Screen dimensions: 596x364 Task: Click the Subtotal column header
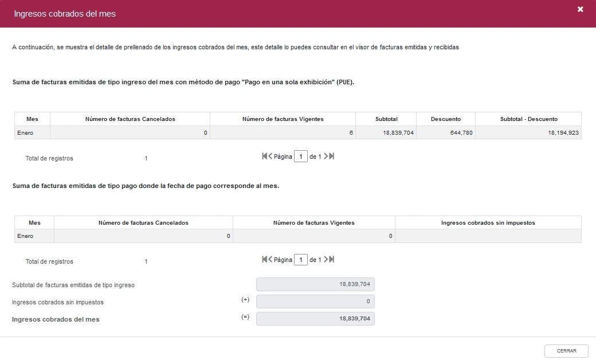click(x=386, y=119)
